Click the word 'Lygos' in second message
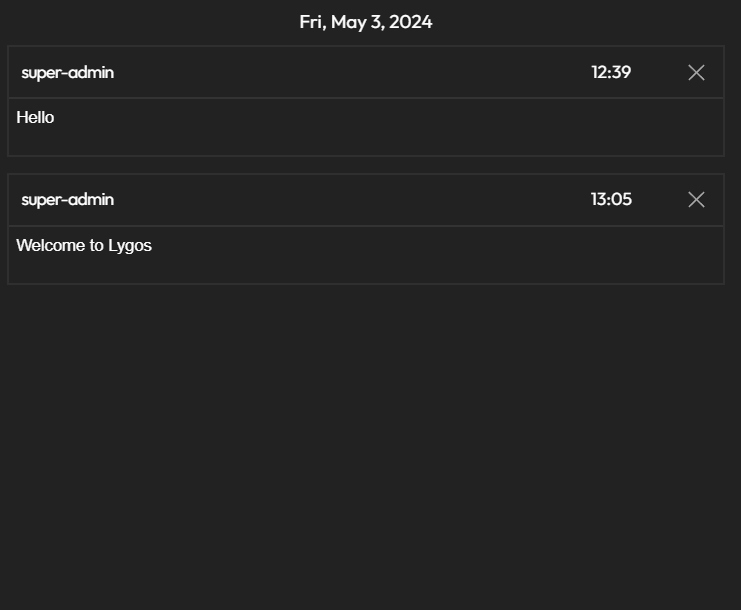The image size is (741, 610). pyautogui.click(x=130, y=245)
